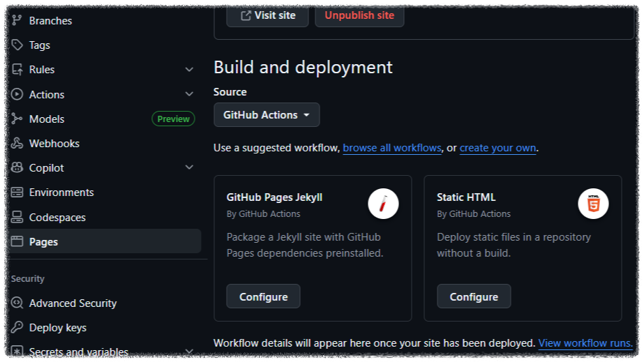Open Tags settings page
Screen dimensions: 644x362
[x=40, y=45]
